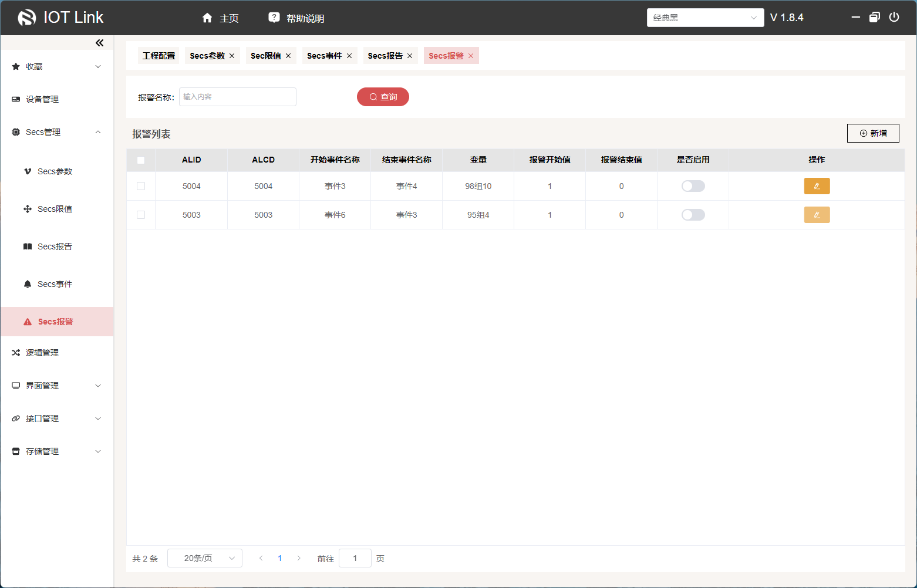Open Secs报告 in the sidebar
Viewport: 917px width, 588px height.
coord(57,246)
